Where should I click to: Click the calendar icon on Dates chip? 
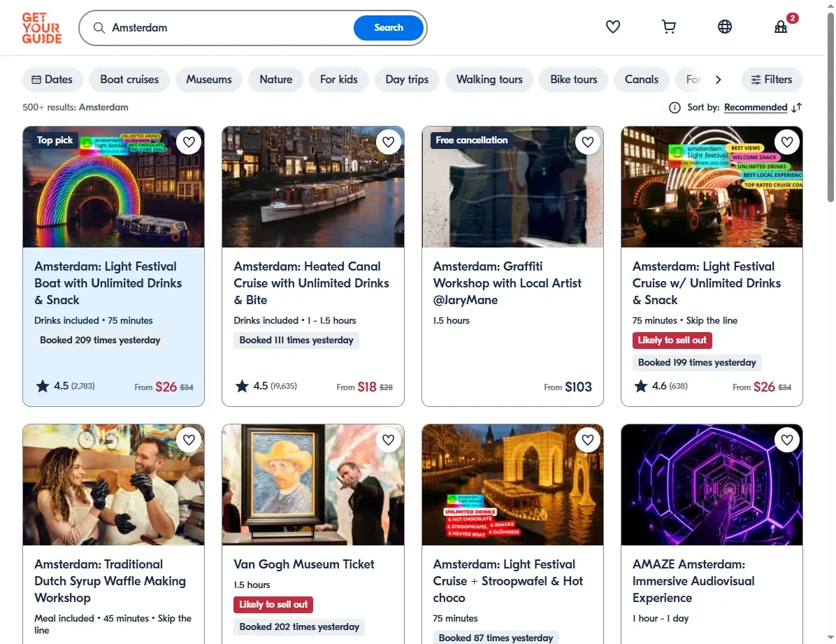tap(36, 80)
